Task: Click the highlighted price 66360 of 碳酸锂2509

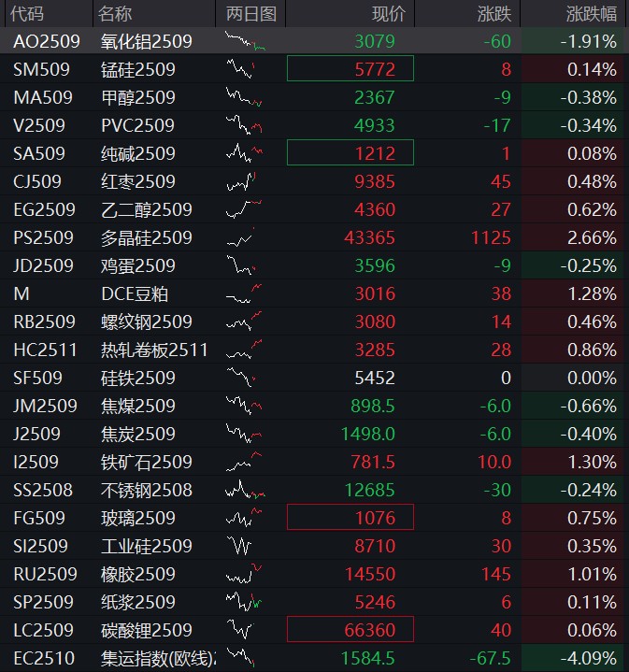Action: 350,630
